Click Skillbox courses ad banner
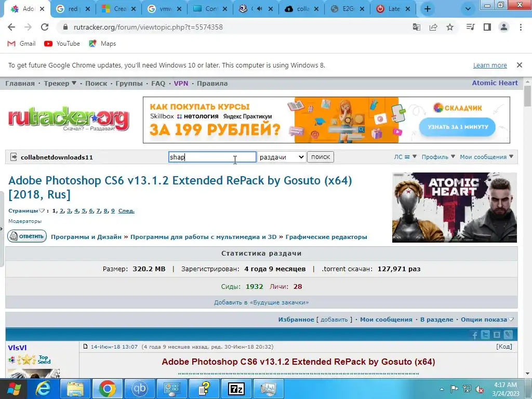Viewport: 532px width, 399px height. click(326, 120)
